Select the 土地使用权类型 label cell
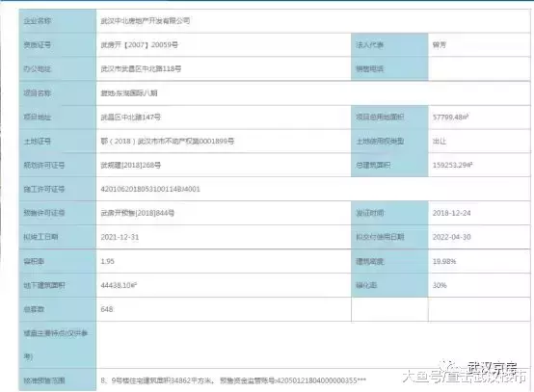Screen dimensions: 534x392 pos(389,142)
